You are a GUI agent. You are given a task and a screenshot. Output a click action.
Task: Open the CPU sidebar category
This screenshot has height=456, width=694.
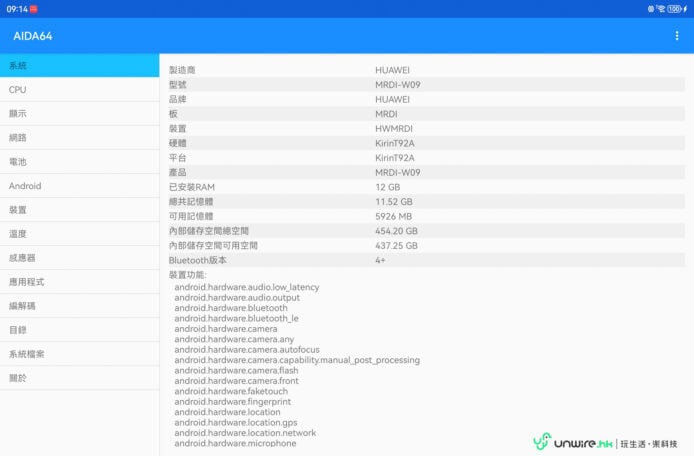pyautogui.click(x=80, y=89)
